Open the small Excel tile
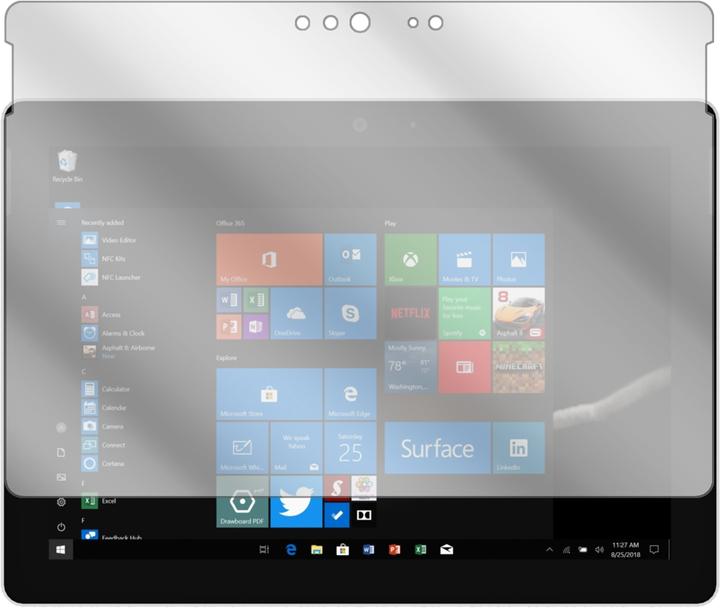Screen dimensions: 720x608 pos(256,300)
